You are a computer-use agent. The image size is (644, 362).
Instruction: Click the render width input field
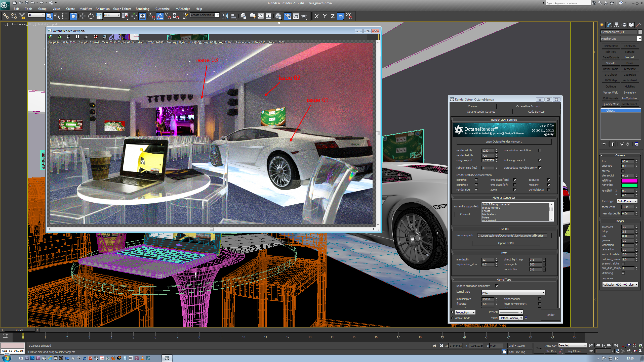pos(488,151)
